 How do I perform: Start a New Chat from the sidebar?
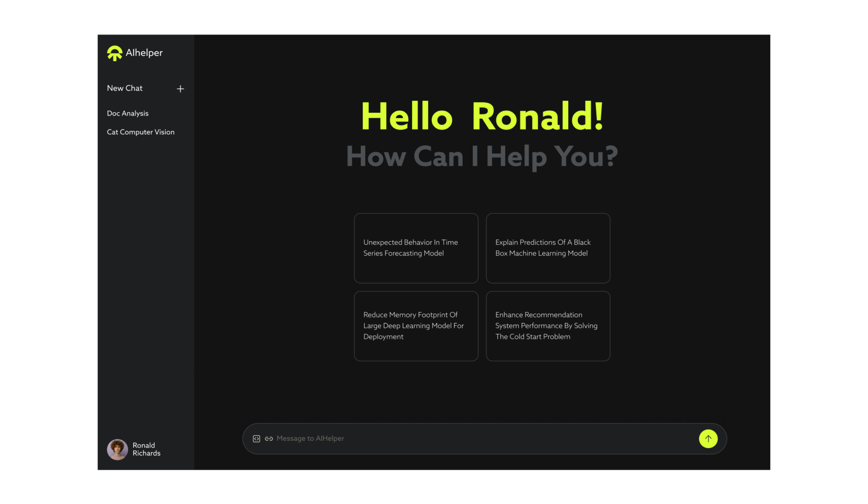125,88
